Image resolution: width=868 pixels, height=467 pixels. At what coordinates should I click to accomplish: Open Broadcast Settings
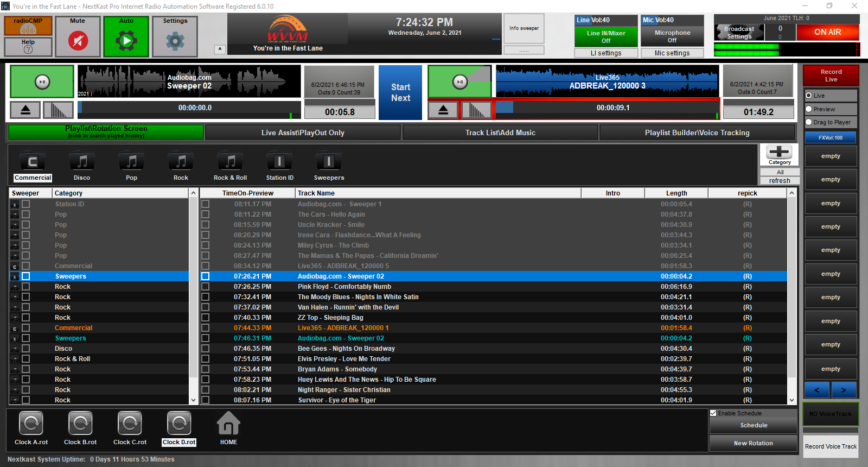739,33
